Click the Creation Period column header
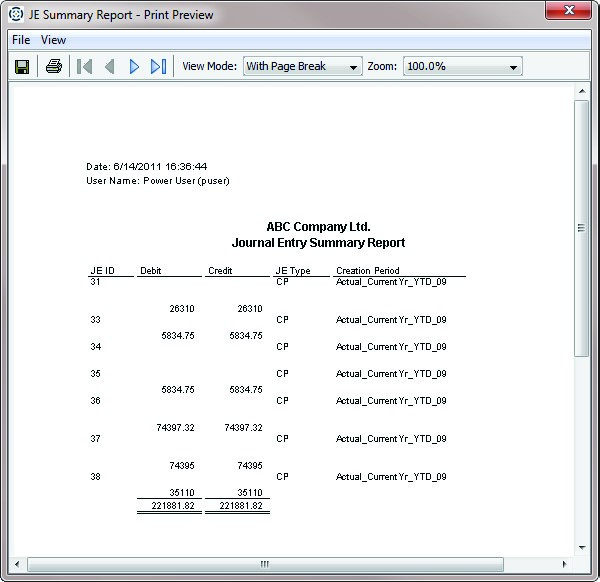 [368, 271]
